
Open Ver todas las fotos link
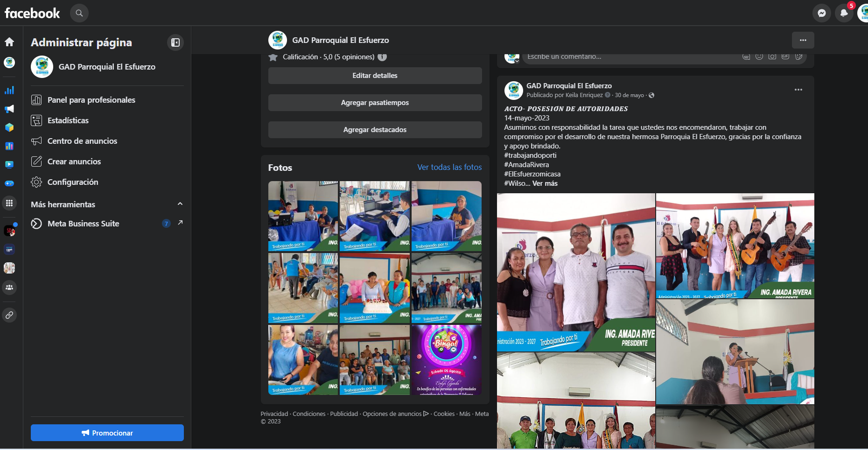point(449,167)
